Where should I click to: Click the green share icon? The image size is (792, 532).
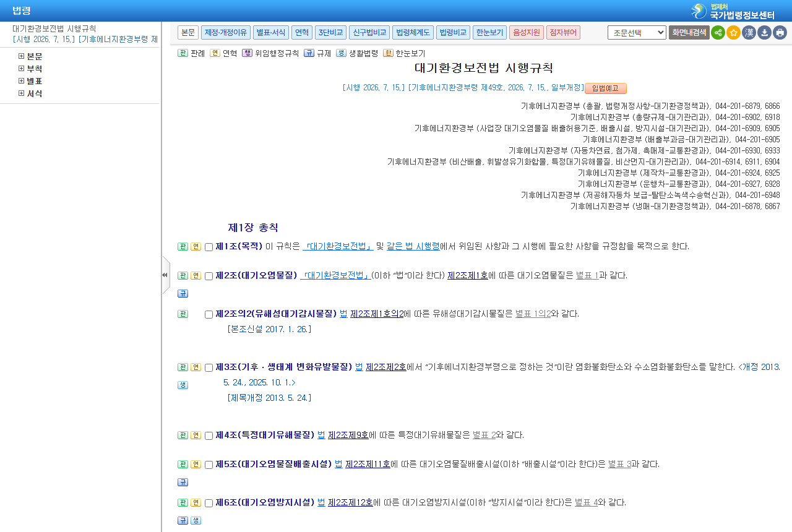[x=718, y=33]
